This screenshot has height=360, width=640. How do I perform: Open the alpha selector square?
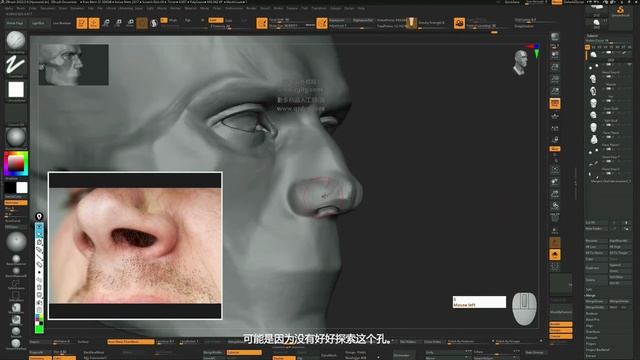click(x=16, y=89)
